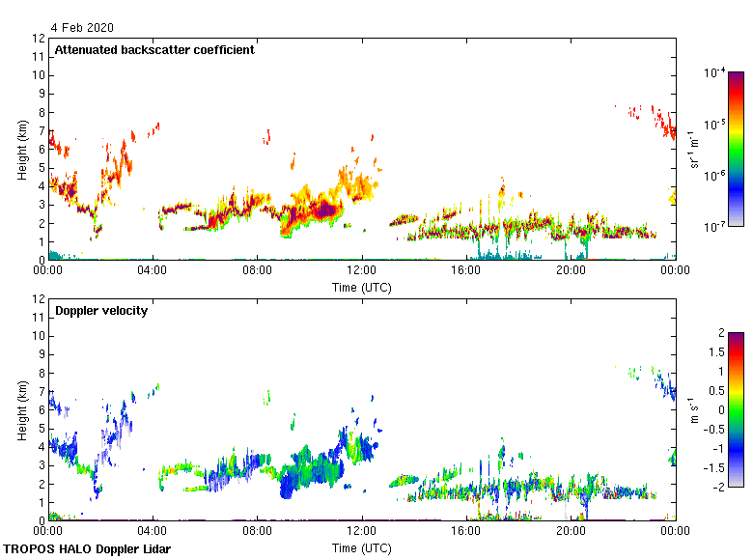Click the 10⁻⁷ label on the backscatter colorbar
This screenshot has width=753, height=560.
[x=713, y=226]
